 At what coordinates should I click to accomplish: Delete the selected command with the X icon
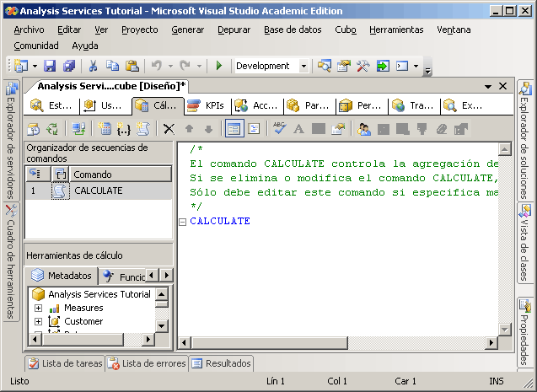tap(169, 129)
